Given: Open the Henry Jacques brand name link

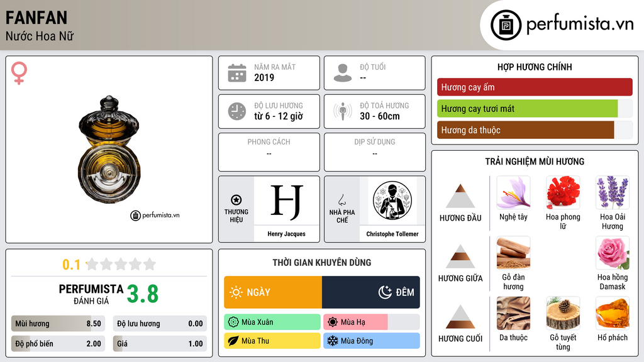Looking at the screenshot, I should 287,234.
